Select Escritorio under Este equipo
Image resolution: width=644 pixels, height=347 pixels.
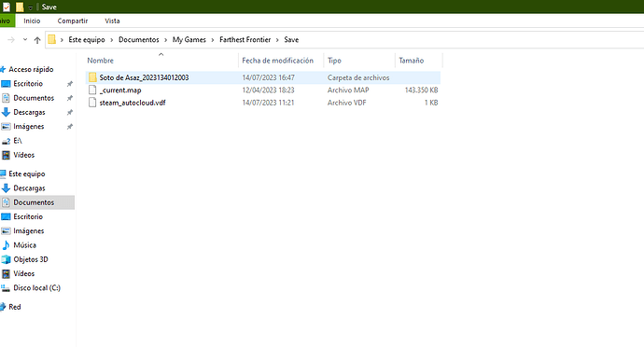[28, 216]
